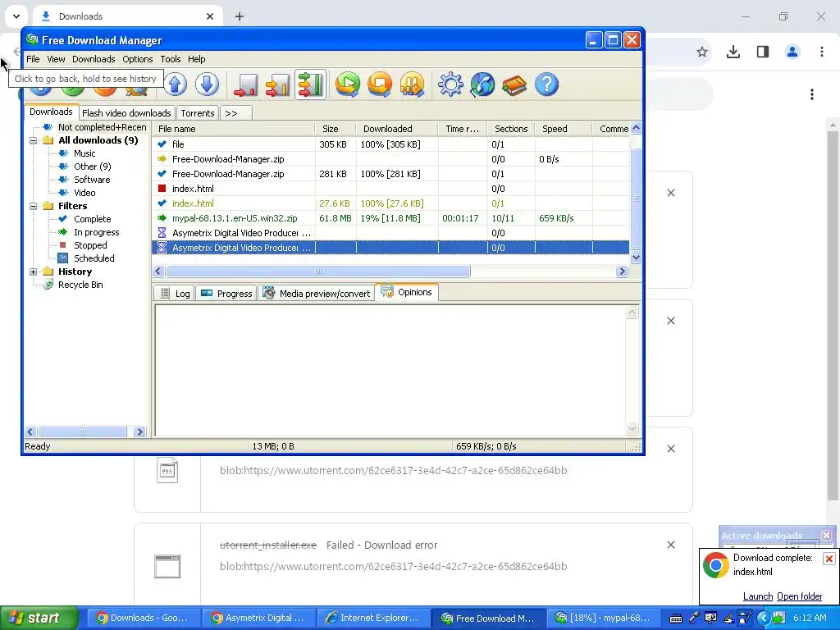Click Launch link in download complete popup

(757, 596)
